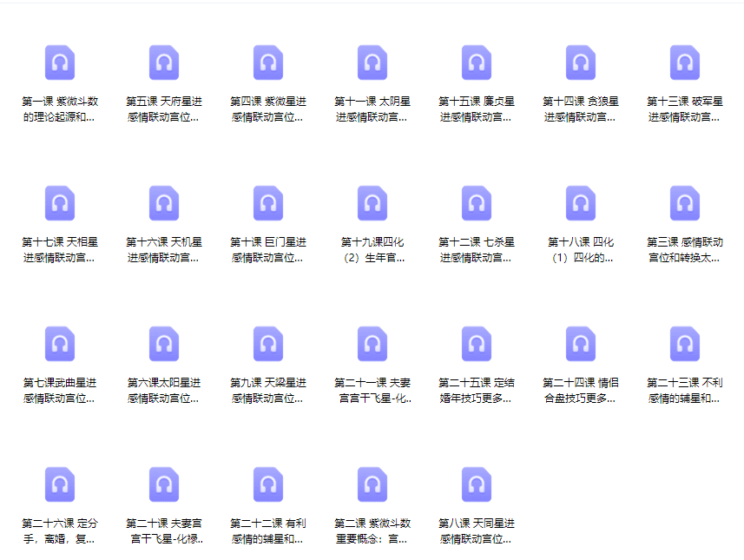Open the 第二十五课 定结婚年技巧 audio icon
The width and height of the screenshot is (744, 560).
[477, 345]
